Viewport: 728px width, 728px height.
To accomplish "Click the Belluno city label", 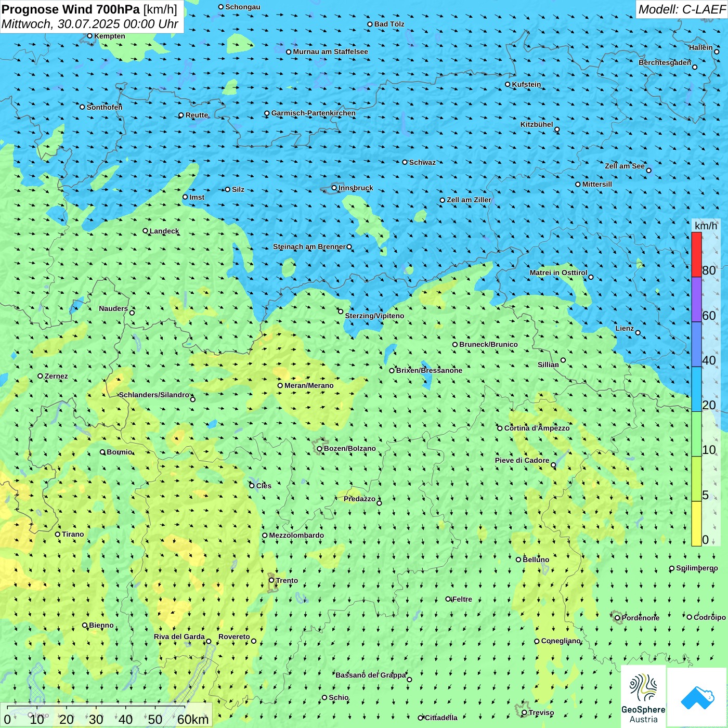I will (x=536, y=560).
